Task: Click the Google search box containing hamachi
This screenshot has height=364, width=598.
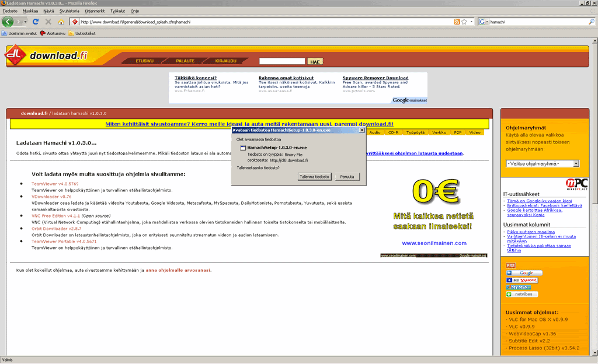Action: [x=538, y=22]
